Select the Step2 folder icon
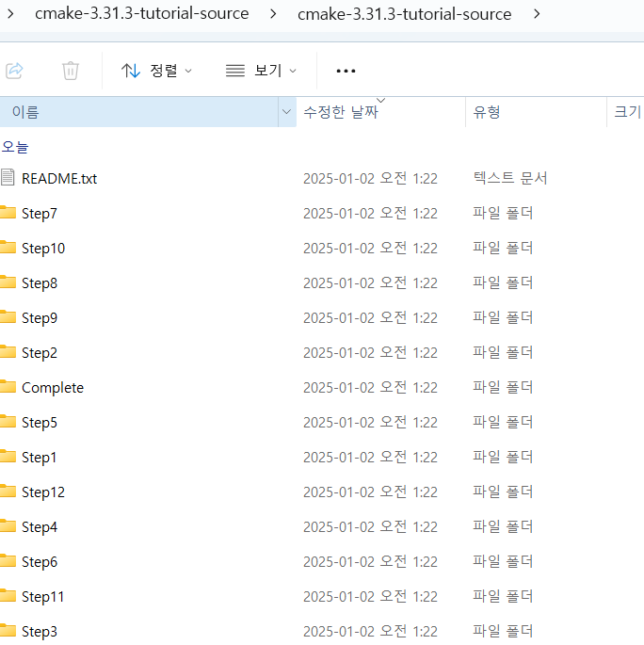Image resolution: width=644 pixels, height=645 pixels. [8, 352]
